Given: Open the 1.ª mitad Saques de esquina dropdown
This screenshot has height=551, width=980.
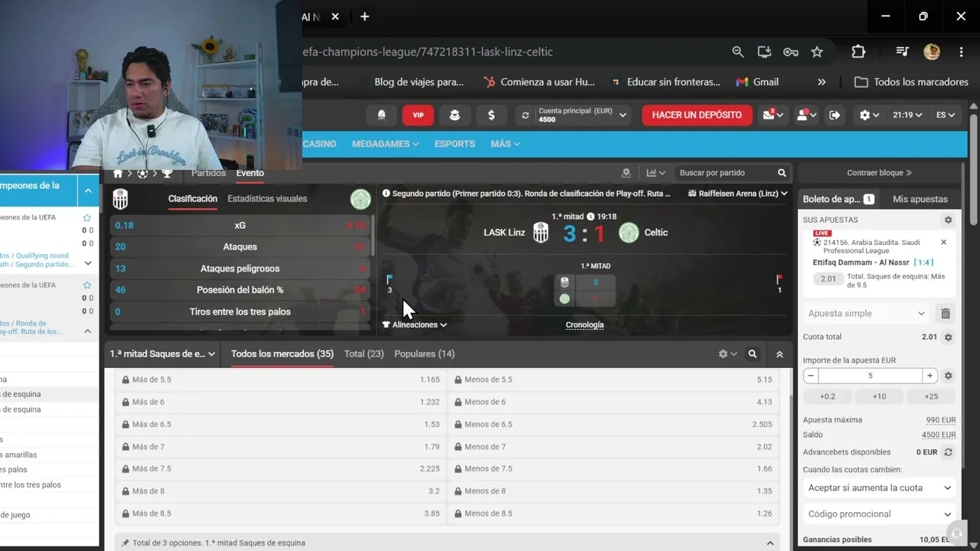Looking at the screenshot, I should pos(163,354).
